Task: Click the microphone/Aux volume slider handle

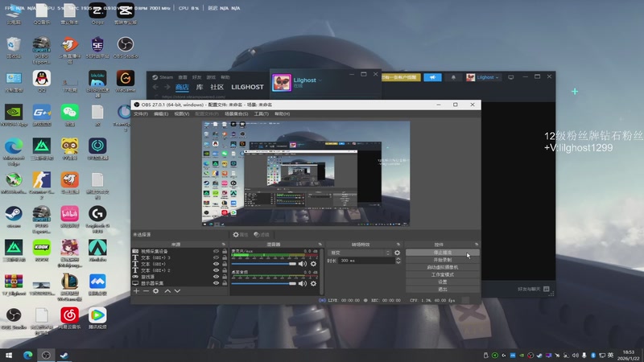Action: [x=292, y=264]
